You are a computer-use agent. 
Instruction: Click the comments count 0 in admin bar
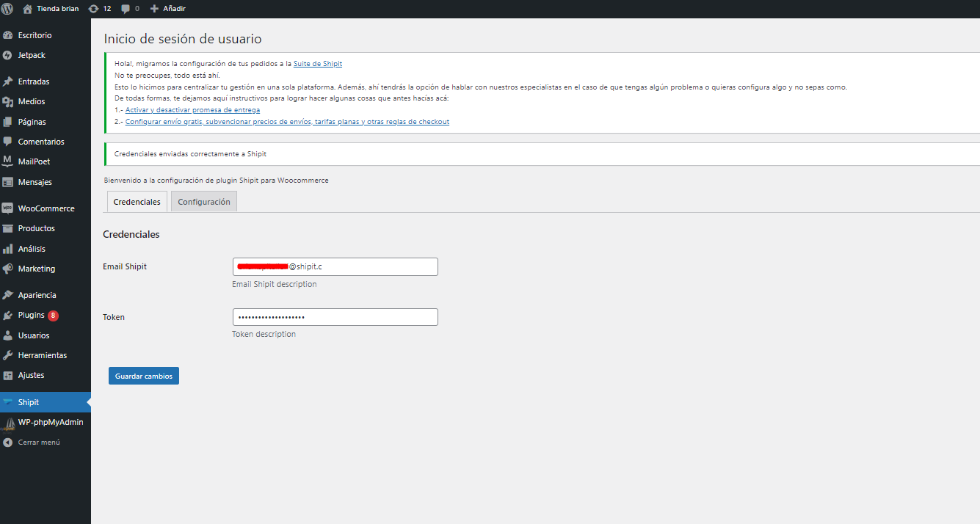137,9
